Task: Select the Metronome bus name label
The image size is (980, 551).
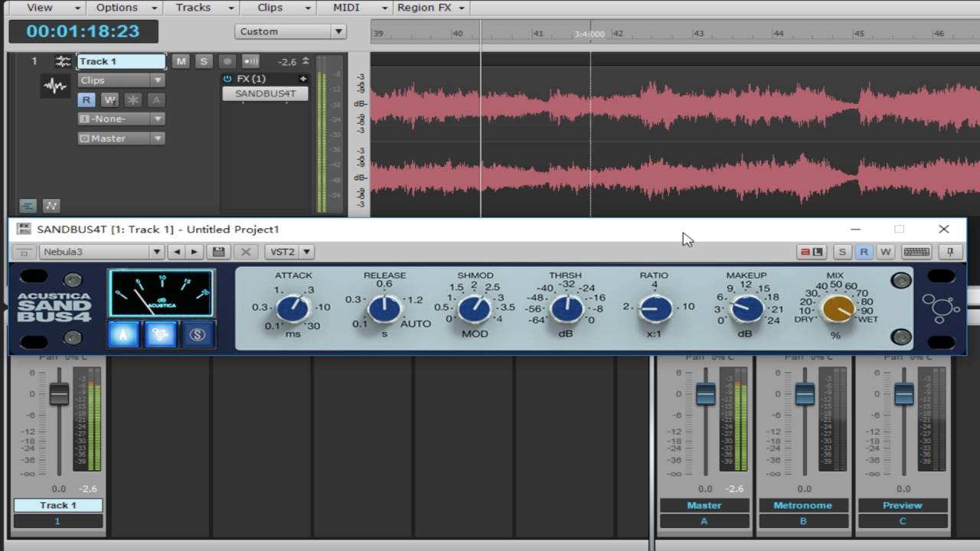Action: 804,505
